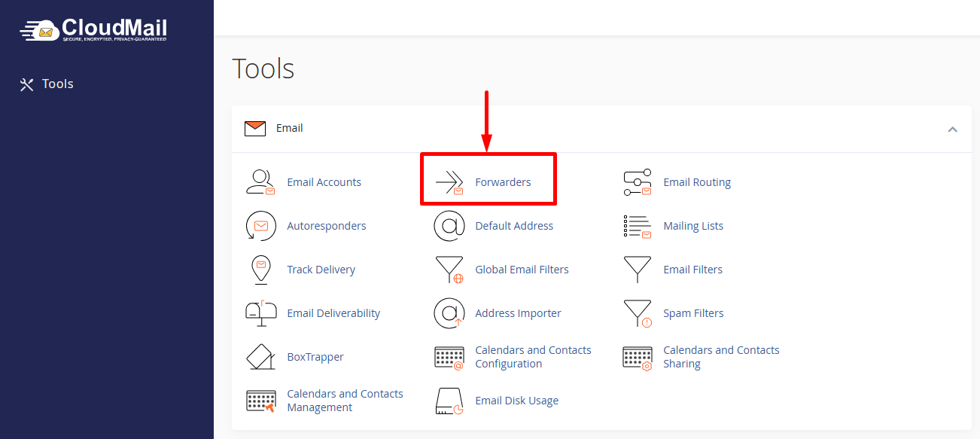Screen dimensions: 980x439
Task: Open the Forwarders arrow icon
Action: pos(449,182)
